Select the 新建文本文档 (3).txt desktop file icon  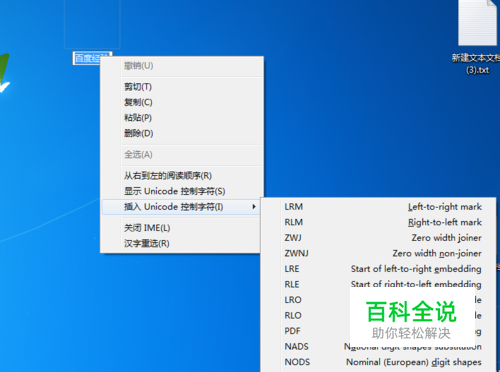(x=478, y=23)
